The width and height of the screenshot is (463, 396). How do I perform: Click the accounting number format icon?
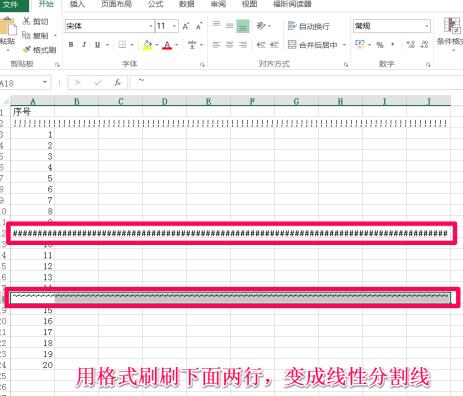[x=359, y=44]
